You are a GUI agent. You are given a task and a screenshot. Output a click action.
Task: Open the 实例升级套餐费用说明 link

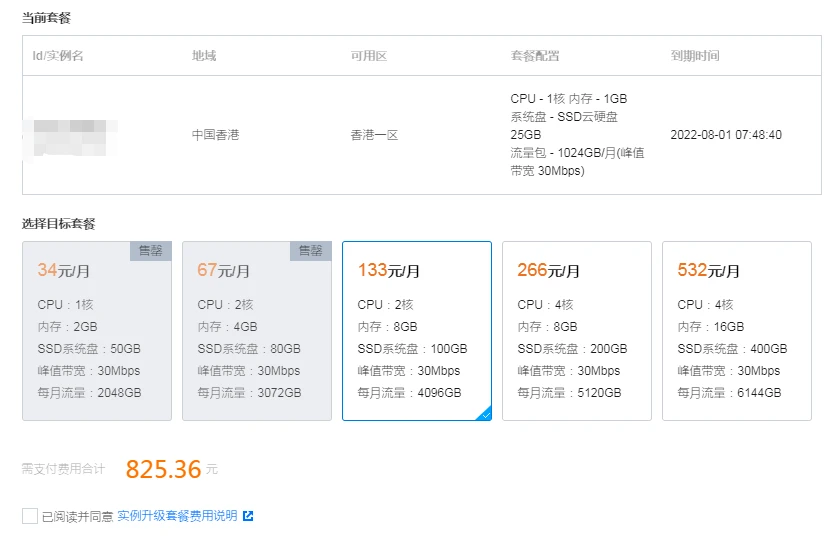pyautogui.click(x=177, y=516)
